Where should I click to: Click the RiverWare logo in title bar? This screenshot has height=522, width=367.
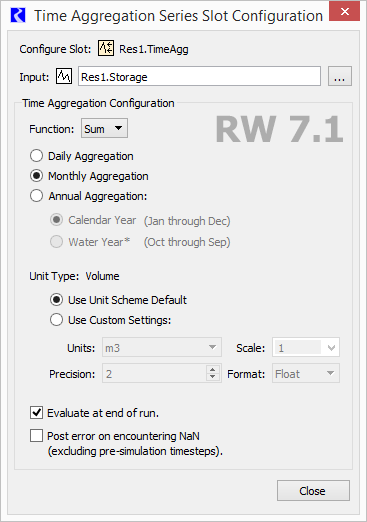(x=18, y=15)
